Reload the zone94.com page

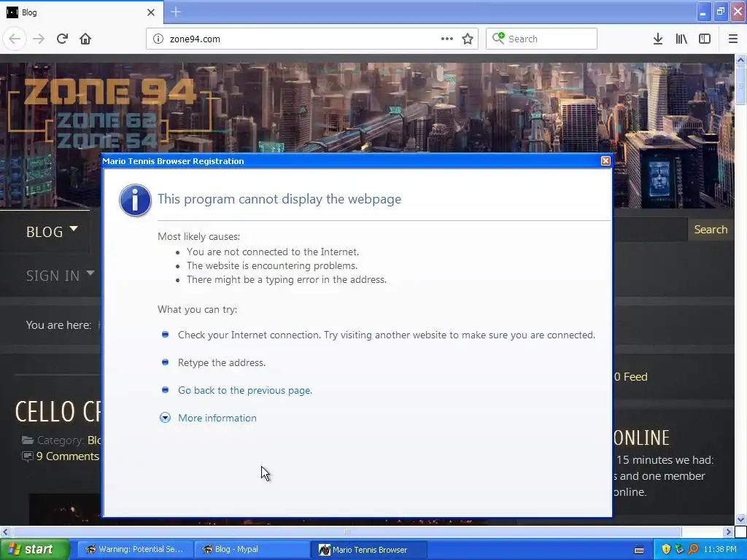pyautogui.click(x=62, y=39)
